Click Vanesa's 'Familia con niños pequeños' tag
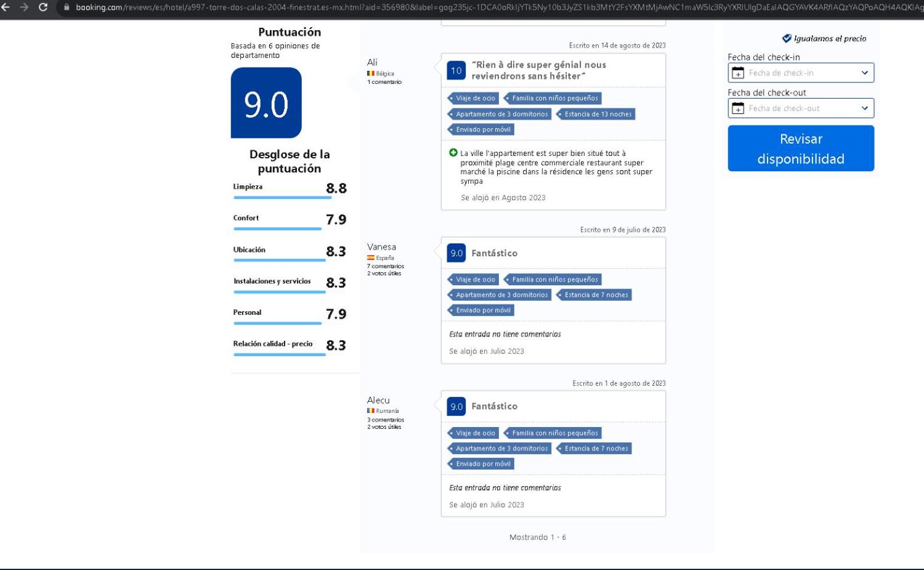 (553, 279)
